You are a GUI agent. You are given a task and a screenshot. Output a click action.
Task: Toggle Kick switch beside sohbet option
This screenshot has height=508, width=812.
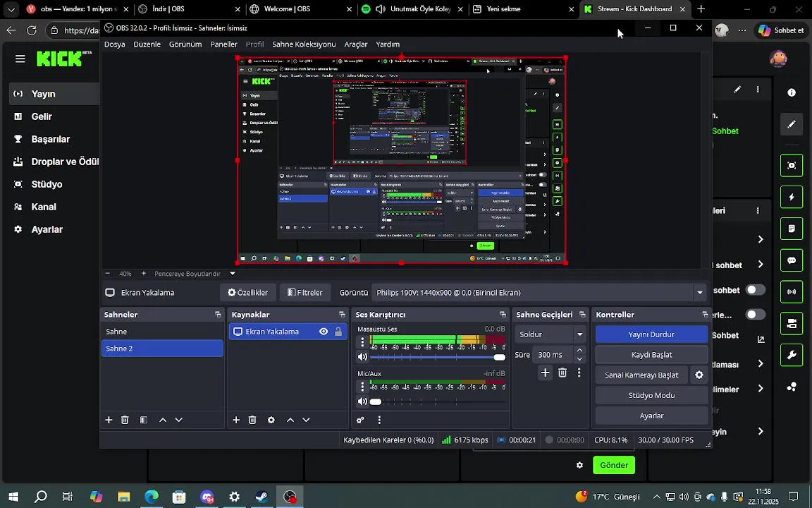point(755,290)
